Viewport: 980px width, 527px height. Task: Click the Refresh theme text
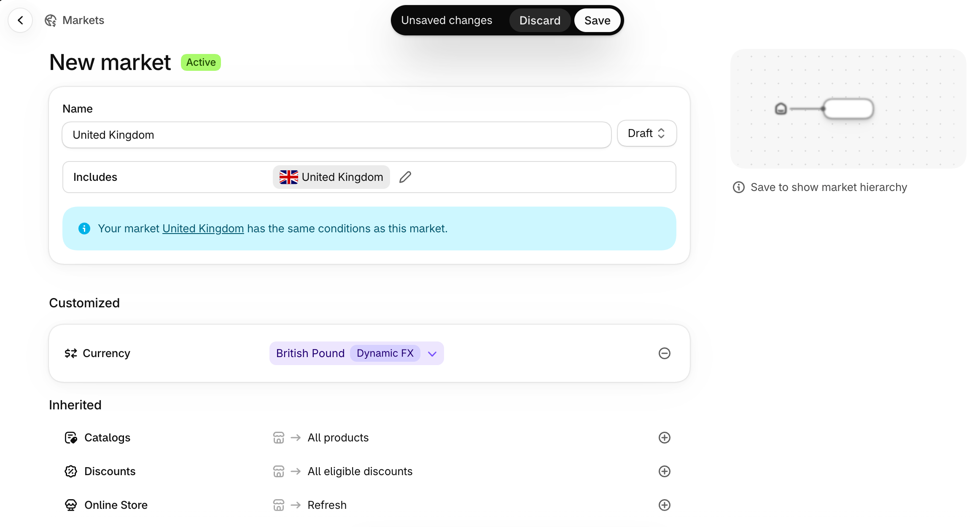pos(327,505)
